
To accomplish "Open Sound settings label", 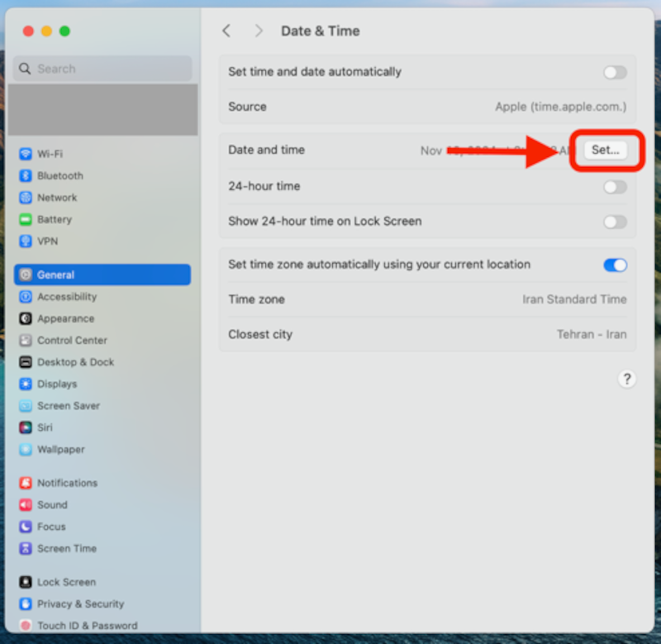I will tap(52, 505).
